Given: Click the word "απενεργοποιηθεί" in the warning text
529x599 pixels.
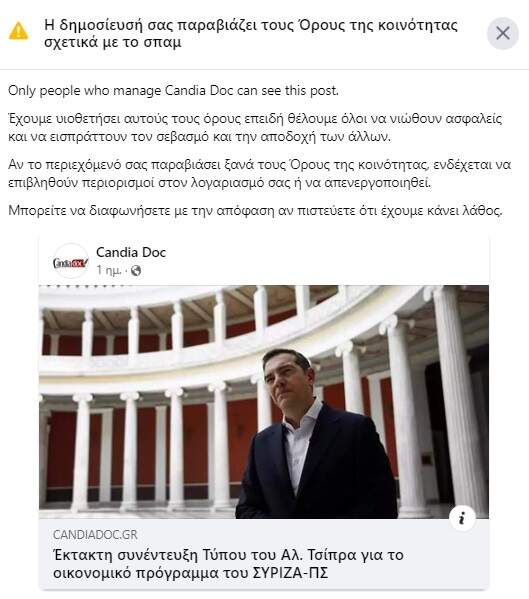Looking at the screenshot, I should tap(377, 183).
